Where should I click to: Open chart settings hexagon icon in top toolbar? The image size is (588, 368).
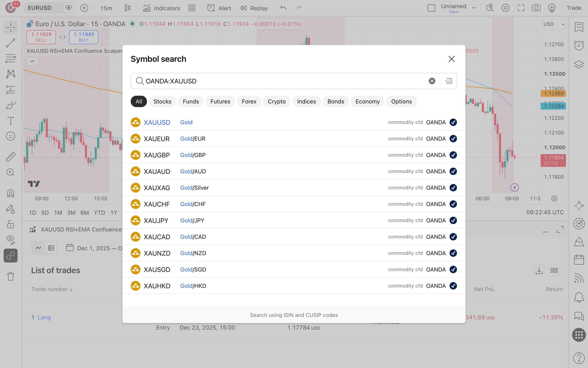505,8
